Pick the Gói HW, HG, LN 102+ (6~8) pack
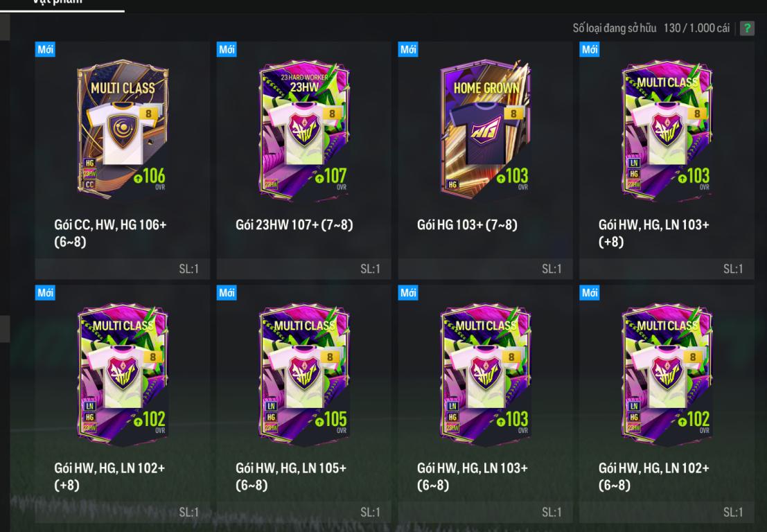Image resolution: width=767 pixels, height=532 pixels. tap(667, 404)
